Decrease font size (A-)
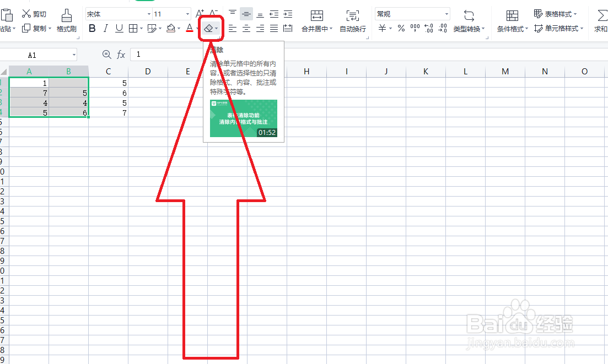608x364 pixels. (214, 14)
